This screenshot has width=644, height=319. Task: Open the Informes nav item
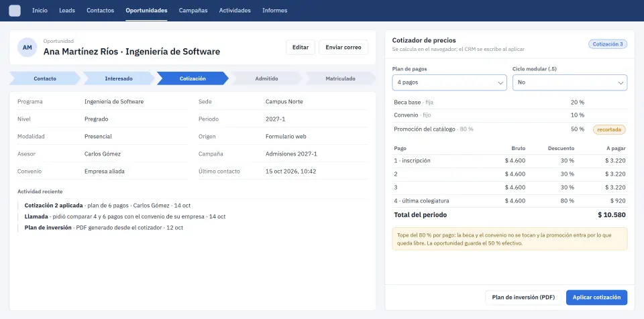(275, 11)
